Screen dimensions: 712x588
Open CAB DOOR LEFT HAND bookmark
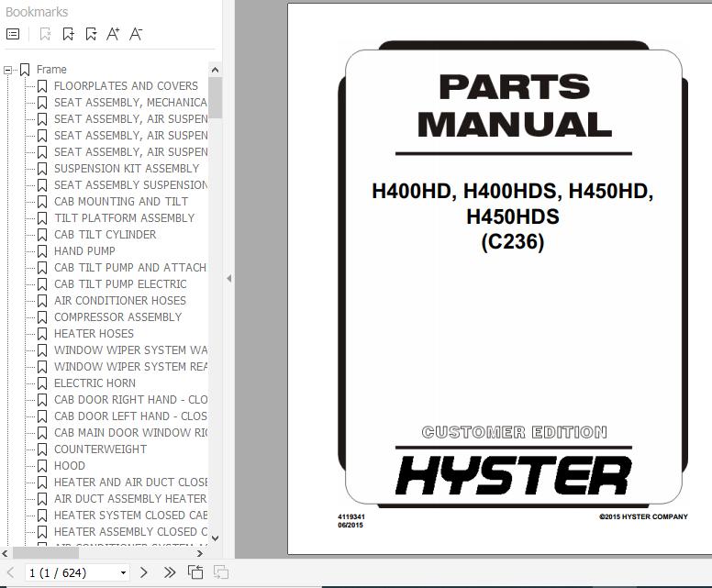(130, 416)
